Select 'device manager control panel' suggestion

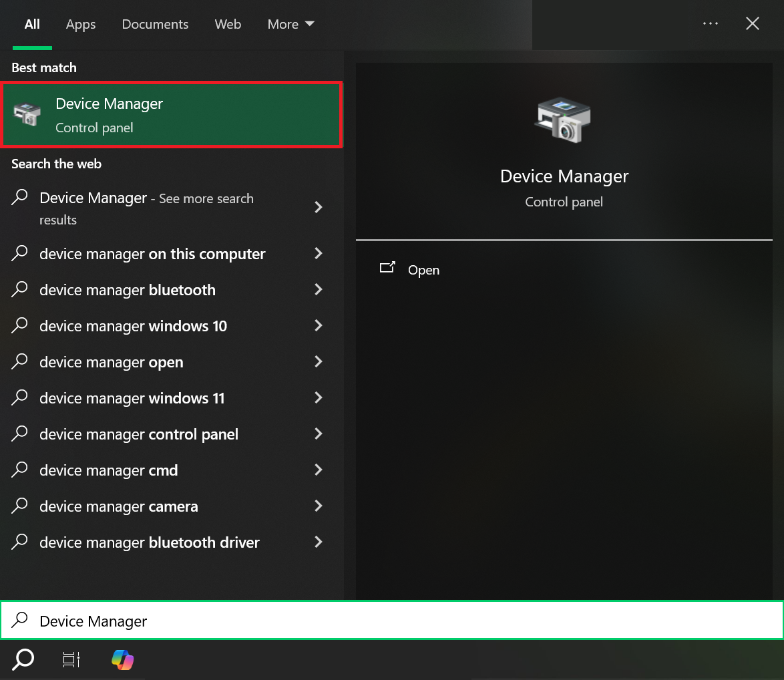139,434
